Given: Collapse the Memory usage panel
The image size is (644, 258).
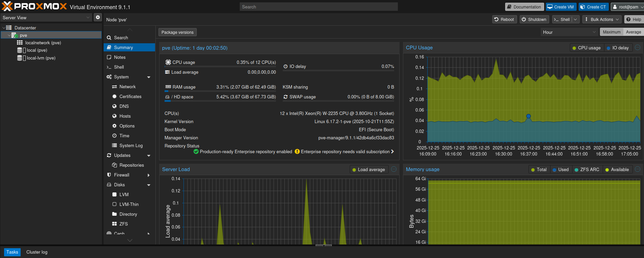Looking at the screenshot, I should (638, 169).
